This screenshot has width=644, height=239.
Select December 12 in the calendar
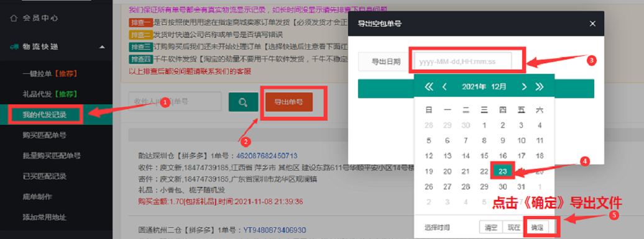429,156
